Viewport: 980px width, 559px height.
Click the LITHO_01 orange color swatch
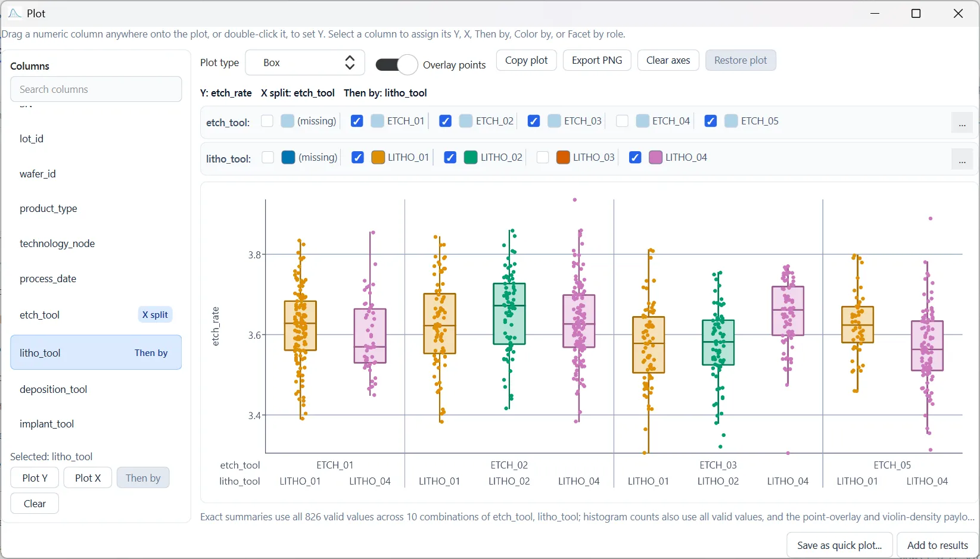click(x=378, y=157)
